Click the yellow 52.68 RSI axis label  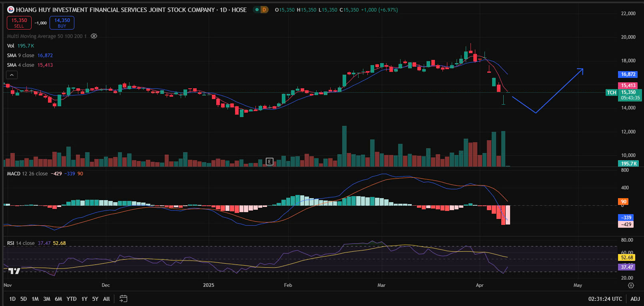[x=627, y=258]
